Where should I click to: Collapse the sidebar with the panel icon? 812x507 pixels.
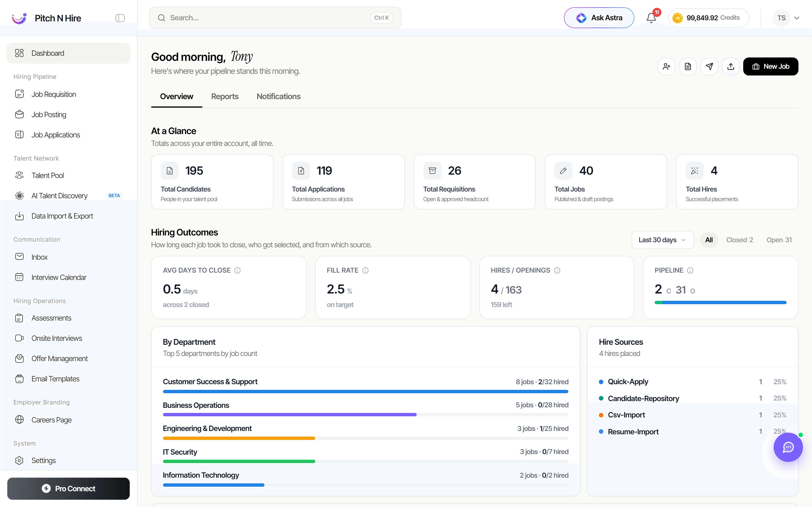(120, 18)
